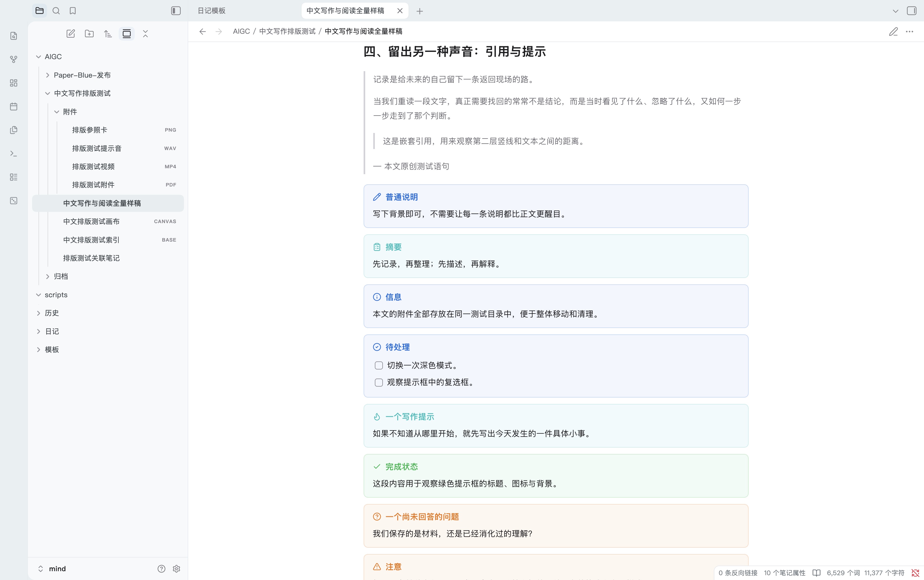Change the file sort order
The image size is (924, 580).
[x=108, y=34]
